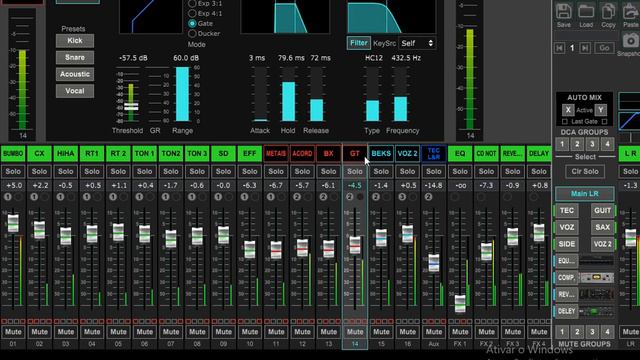Screen dimensions: 640x360
Task: Select the GUIT output button
Action: 602,211
